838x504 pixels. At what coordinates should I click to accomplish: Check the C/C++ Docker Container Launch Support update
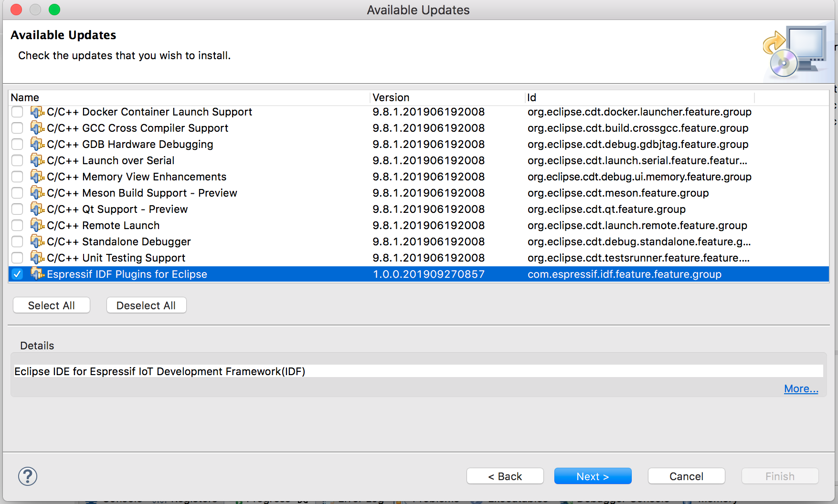click(x=17, y=112)
